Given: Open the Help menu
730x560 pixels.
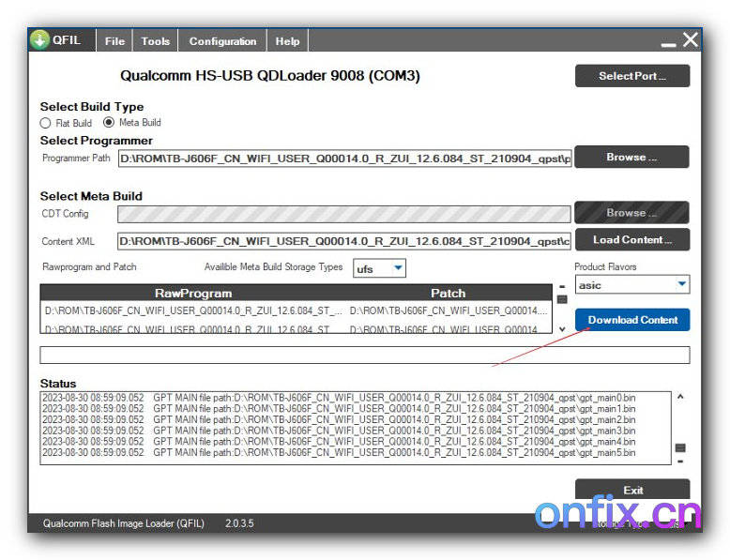Looking at the screenshot, I should (x=287, y=41).
